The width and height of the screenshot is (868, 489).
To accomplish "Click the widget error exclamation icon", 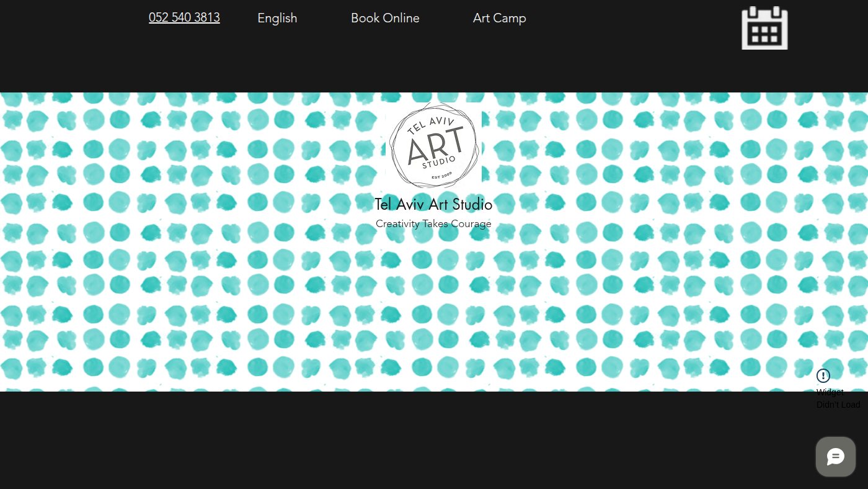I will click(x=823, y=375).
